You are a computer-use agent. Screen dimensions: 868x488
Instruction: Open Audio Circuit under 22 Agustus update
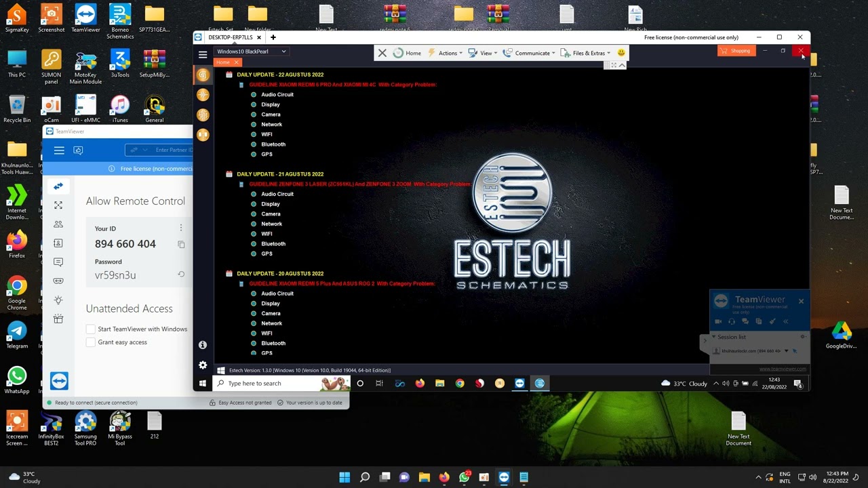pyautogui.click(x=277, y=94)
